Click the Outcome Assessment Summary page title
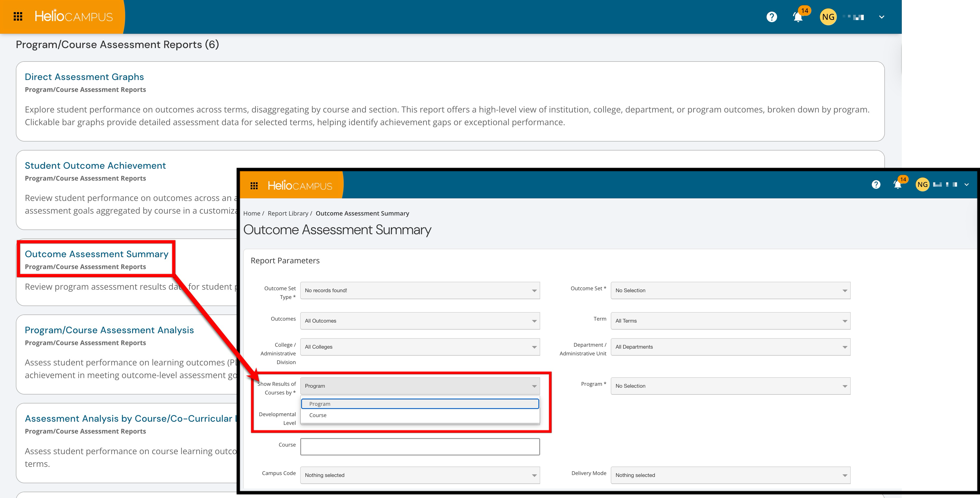Screen dimensions: 980x498 (x=337, y=230)
